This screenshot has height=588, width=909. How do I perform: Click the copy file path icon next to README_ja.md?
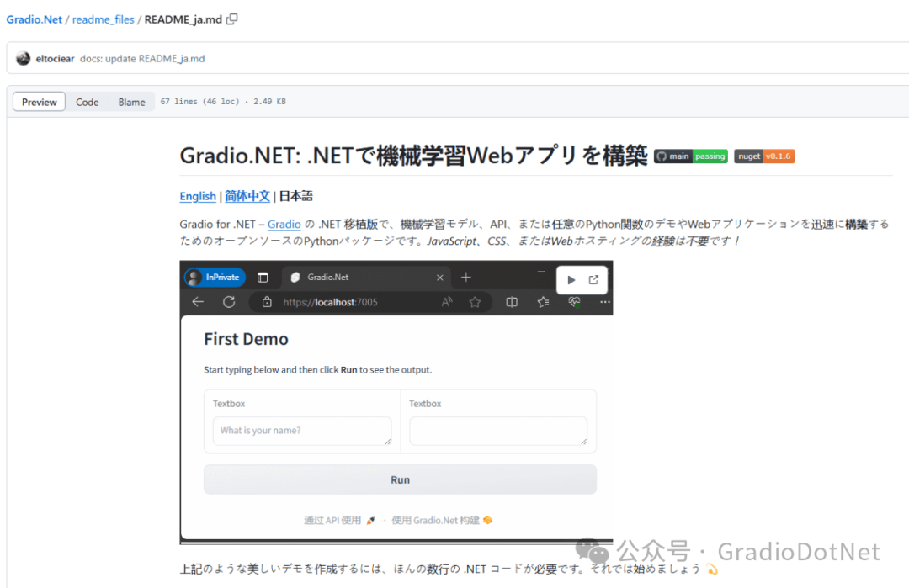point(231,19)
